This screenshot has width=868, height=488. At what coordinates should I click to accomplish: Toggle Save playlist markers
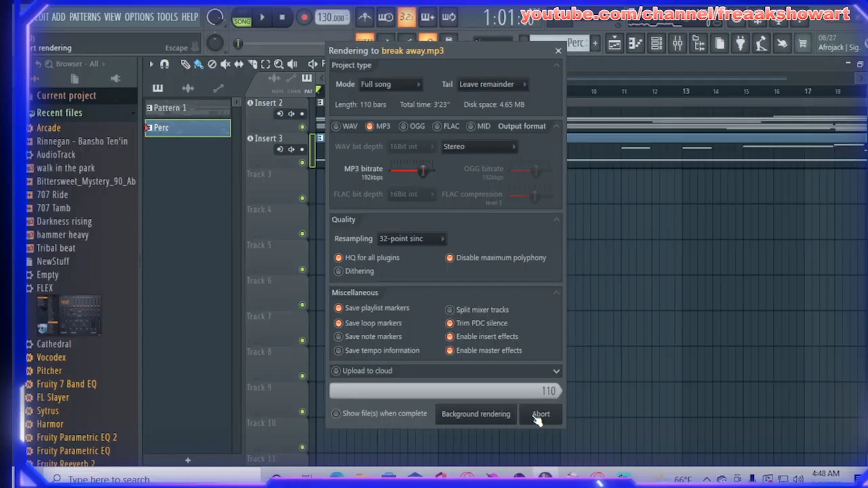point(372,308)
